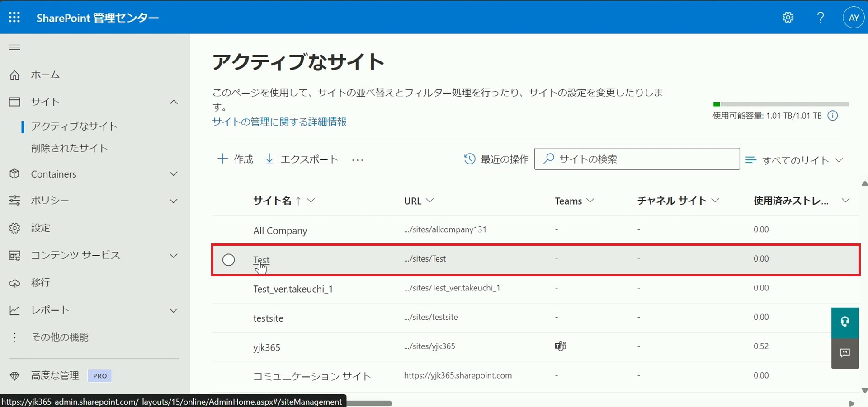Click the Teams icon in yjk365 row

[x=560, y=346]
